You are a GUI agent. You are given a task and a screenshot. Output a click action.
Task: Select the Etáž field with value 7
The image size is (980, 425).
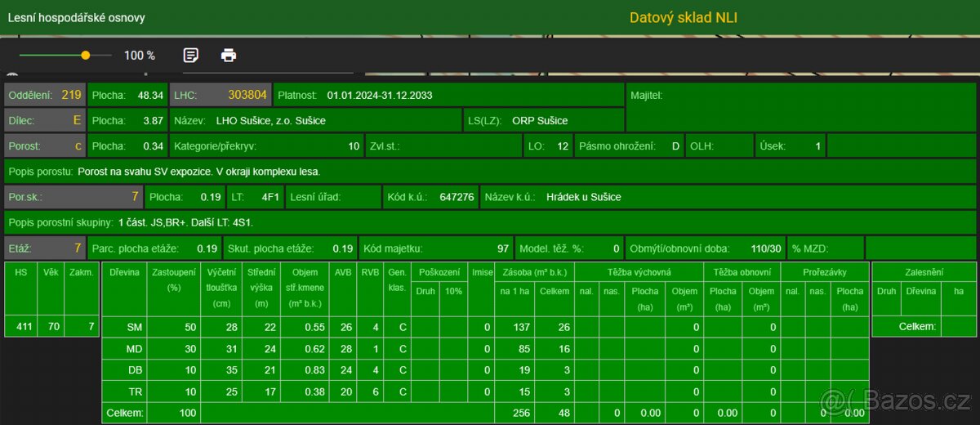pos(44,248)
